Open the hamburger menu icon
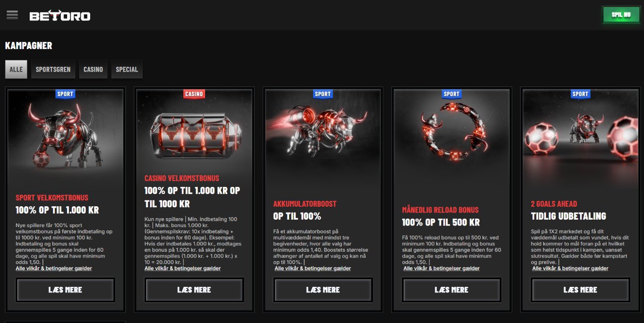644x323 pixels. tap(12, 15)
